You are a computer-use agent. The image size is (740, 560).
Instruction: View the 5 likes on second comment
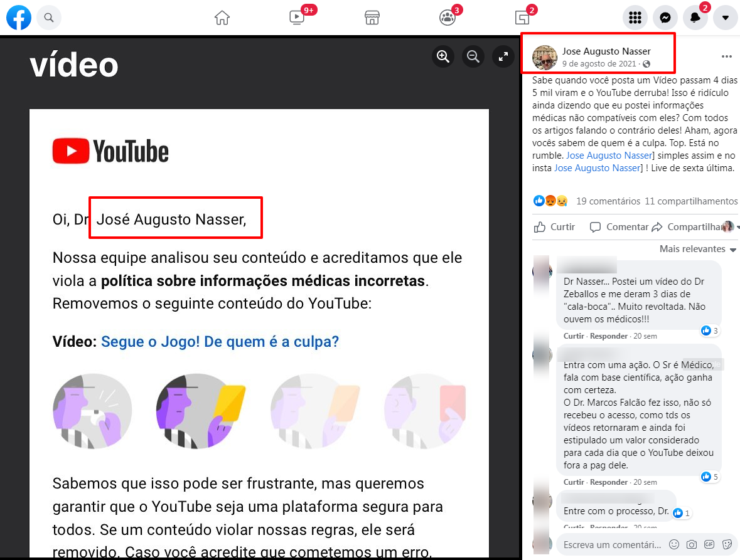(x=711, y=477)
